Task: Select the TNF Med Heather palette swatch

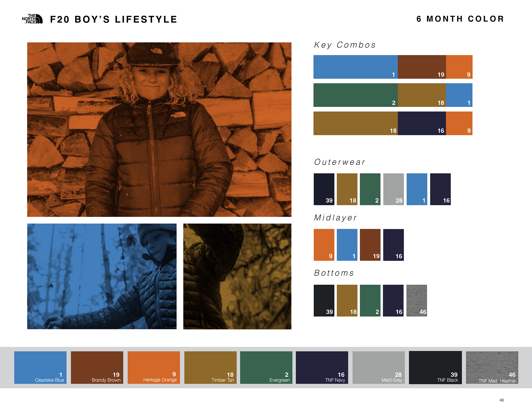Action: pos(492,368)
